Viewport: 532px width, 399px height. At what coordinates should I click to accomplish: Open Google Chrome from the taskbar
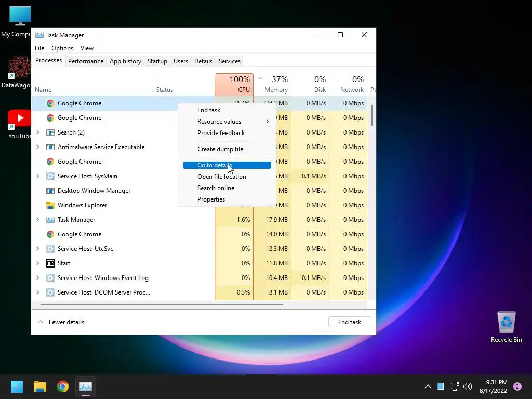coord(63,387)
